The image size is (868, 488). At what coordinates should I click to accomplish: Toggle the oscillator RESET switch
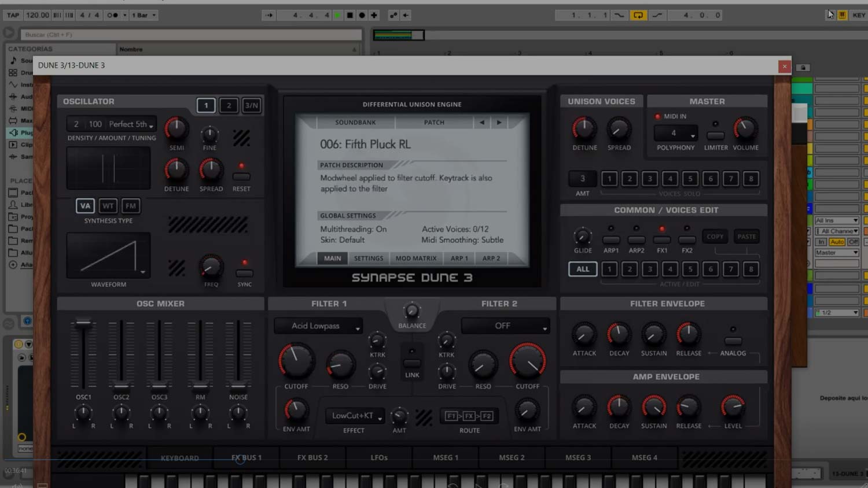(241, 176)
